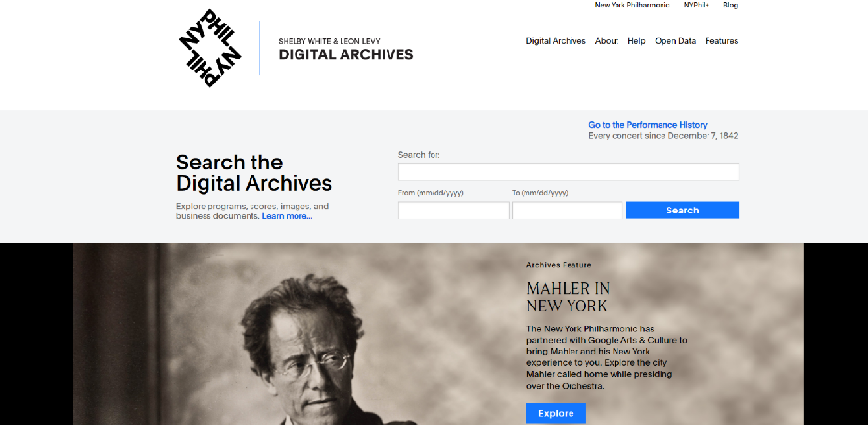The image size is (868, 425).
Task: Click the To date input field
Action: pos(568,211)
